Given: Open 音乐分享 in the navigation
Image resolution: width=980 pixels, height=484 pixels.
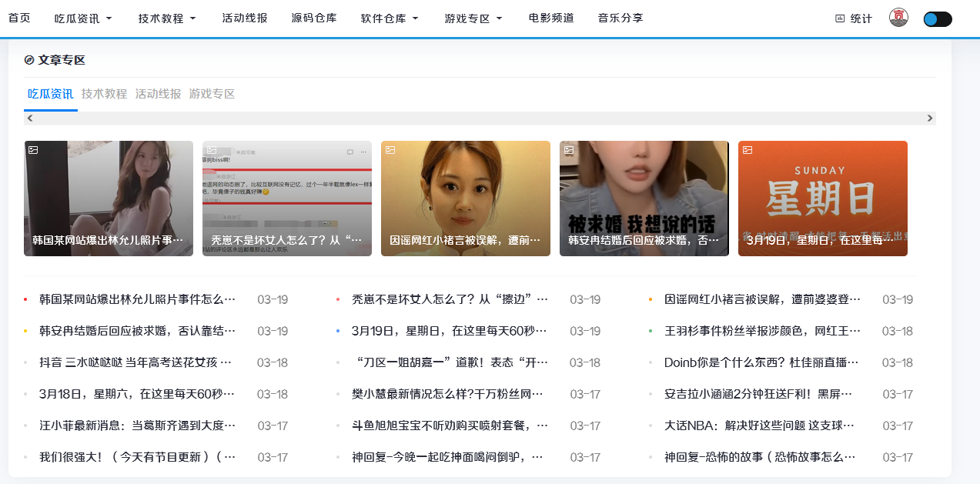Looking at the screenshot, I should [620, 18].
